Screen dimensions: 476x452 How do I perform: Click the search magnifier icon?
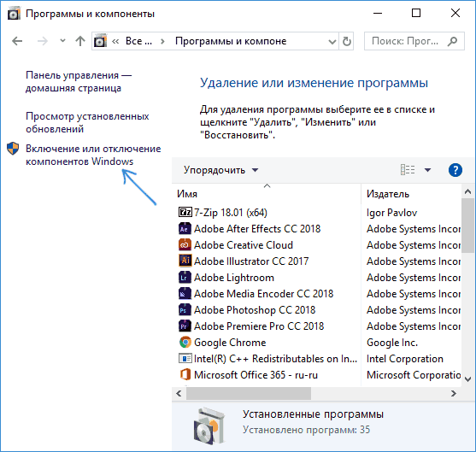pos(452,41)
